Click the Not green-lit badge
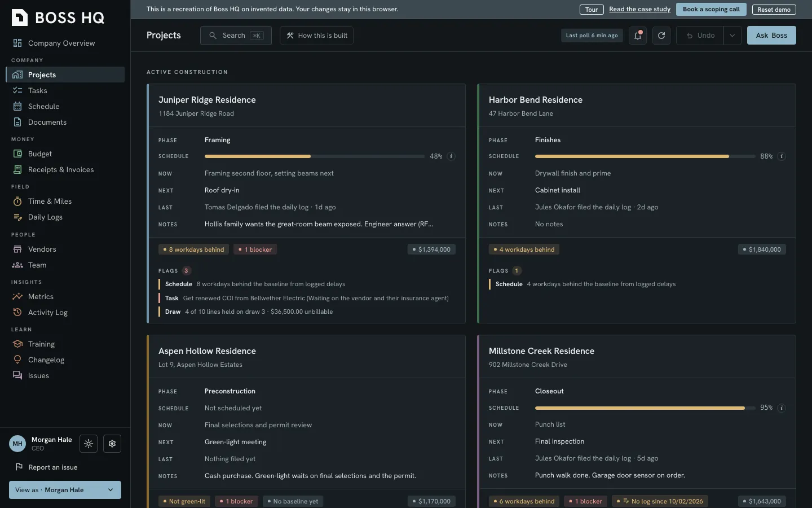The image size is (812, 508). click(x=184, y=501)
